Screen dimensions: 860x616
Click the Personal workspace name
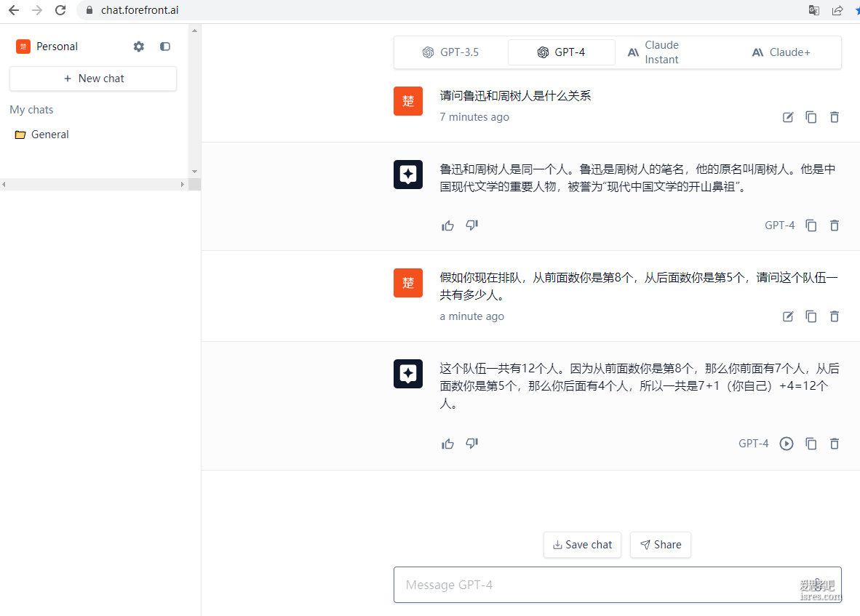(57, 47)
